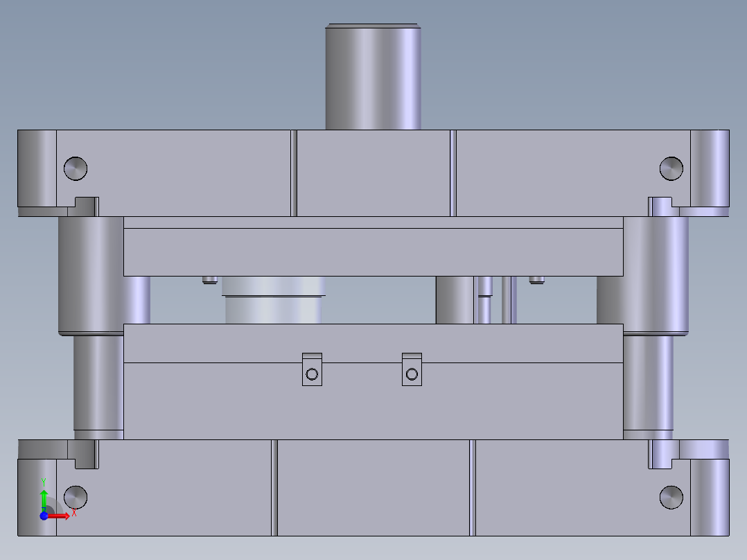Pick the left guide pillar below the bushing
This screenshot has width=747, height=560.
[97, 385]
